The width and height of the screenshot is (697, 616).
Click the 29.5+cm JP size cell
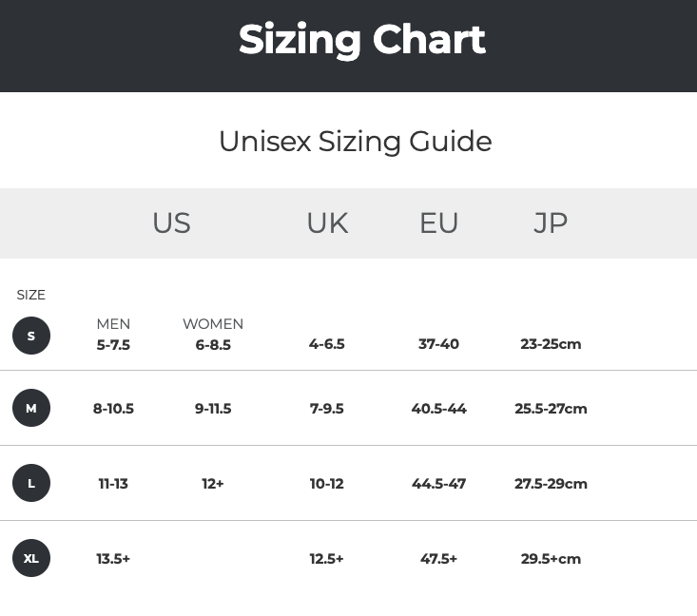(551, 558)
